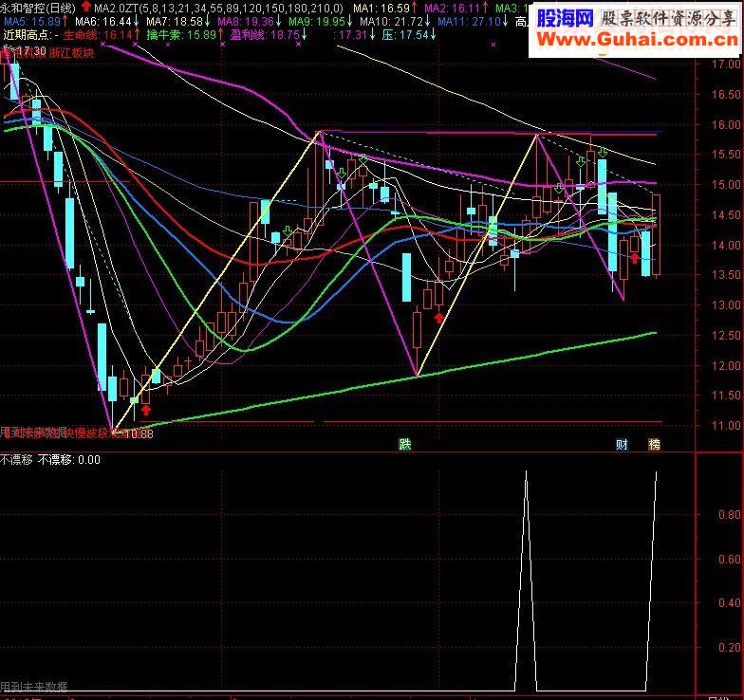Select the MA2: 16.11 value
Image resolution: width=744 pixels, height=700 pixels.
tap(452, 8)
